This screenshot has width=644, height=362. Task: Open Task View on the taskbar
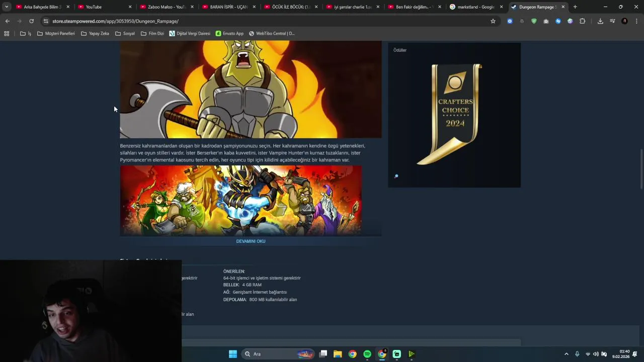click(x=323, y=354)
